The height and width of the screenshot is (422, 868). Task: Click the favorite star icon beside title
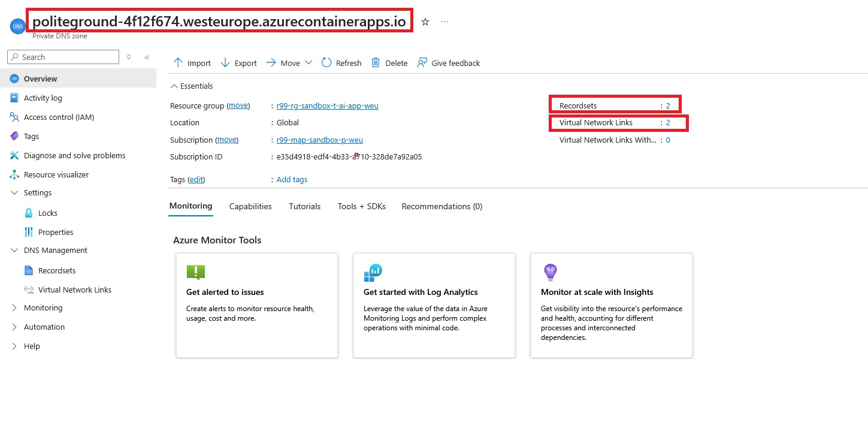coord(425,22)
